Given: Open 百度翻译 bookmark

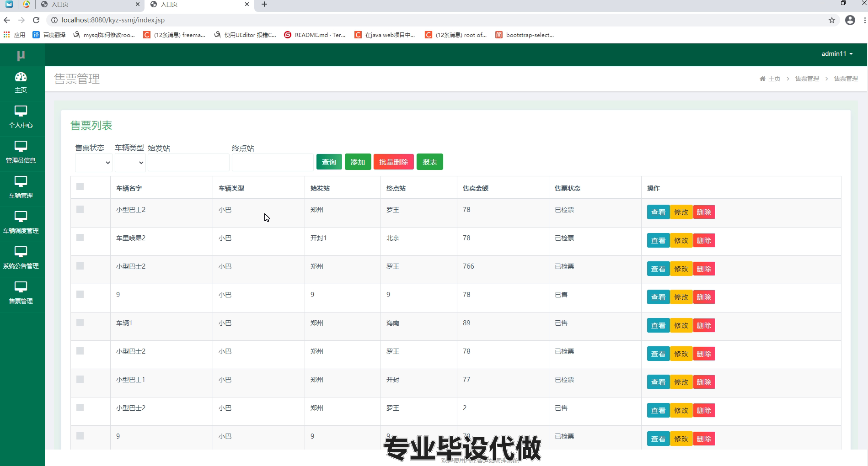Looking at the screenshot, I should point(49,35).
